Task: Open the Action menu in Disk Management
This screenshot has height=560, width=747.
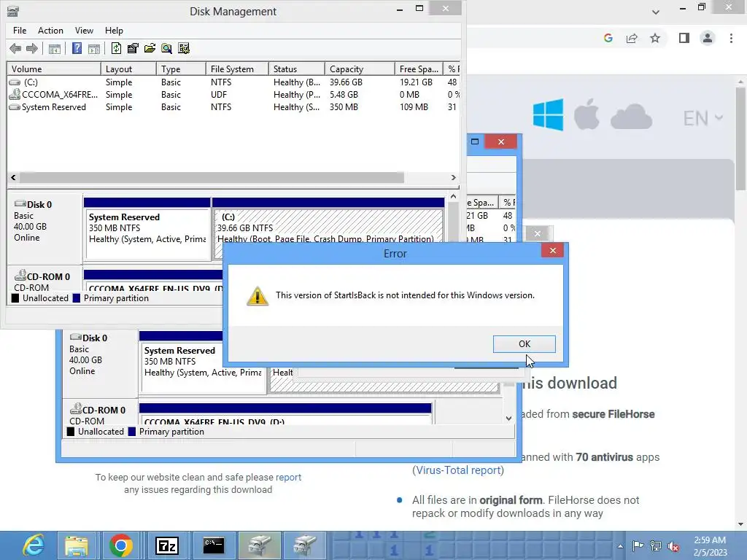Action: [50, 31]
